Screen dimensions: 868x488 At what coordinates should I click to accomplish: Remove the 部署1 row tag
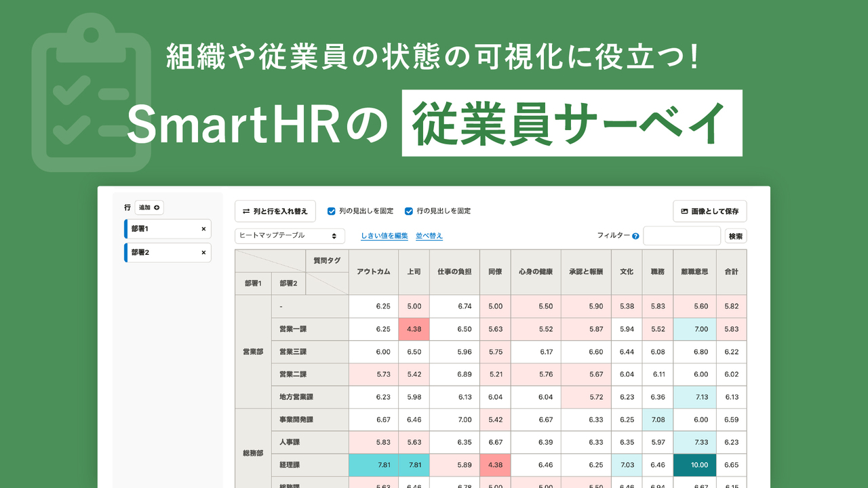coord(203,229)
